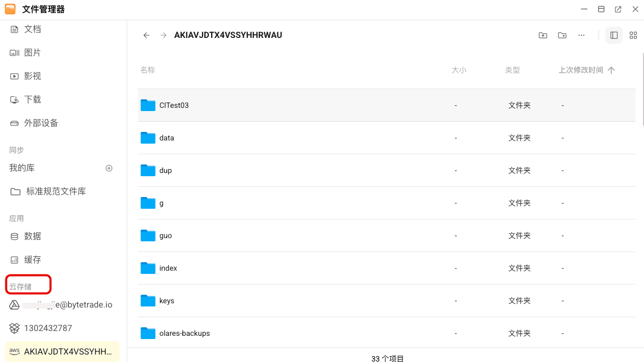Sort files by 名称 column
This screenshot has height=362, width=644.
click(148, 70)
